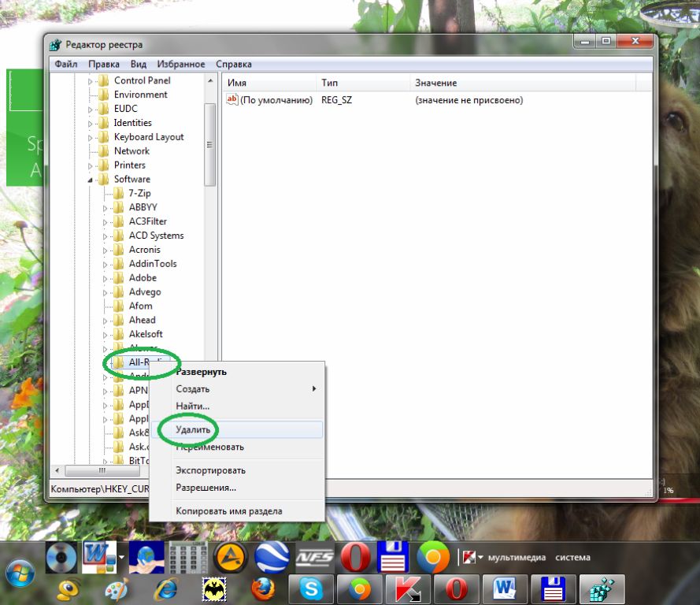Click the tree pane vertical scrollbar thumb
The height and width of the screenshot is (605, 700).
[209, 144]
